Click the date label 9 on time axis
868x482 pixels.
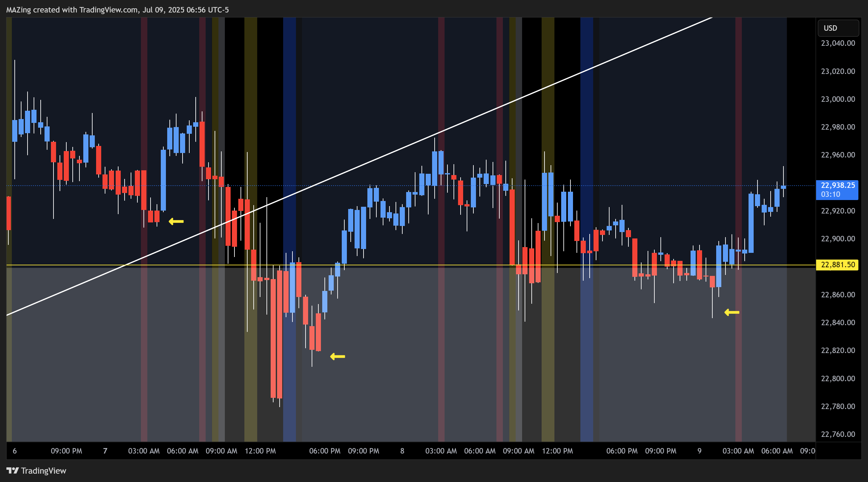pyautogui.click(x=699, y=451)
